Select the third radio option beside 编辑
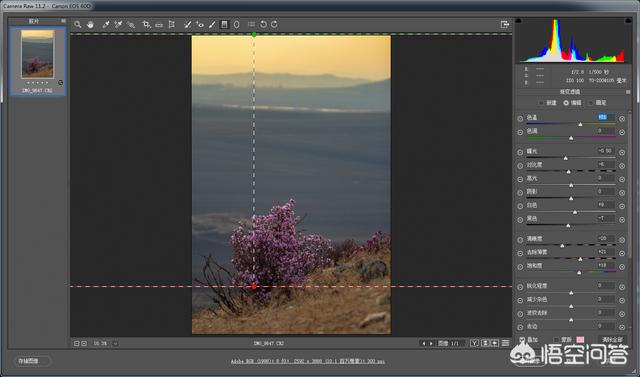 [x=591, y=103]
